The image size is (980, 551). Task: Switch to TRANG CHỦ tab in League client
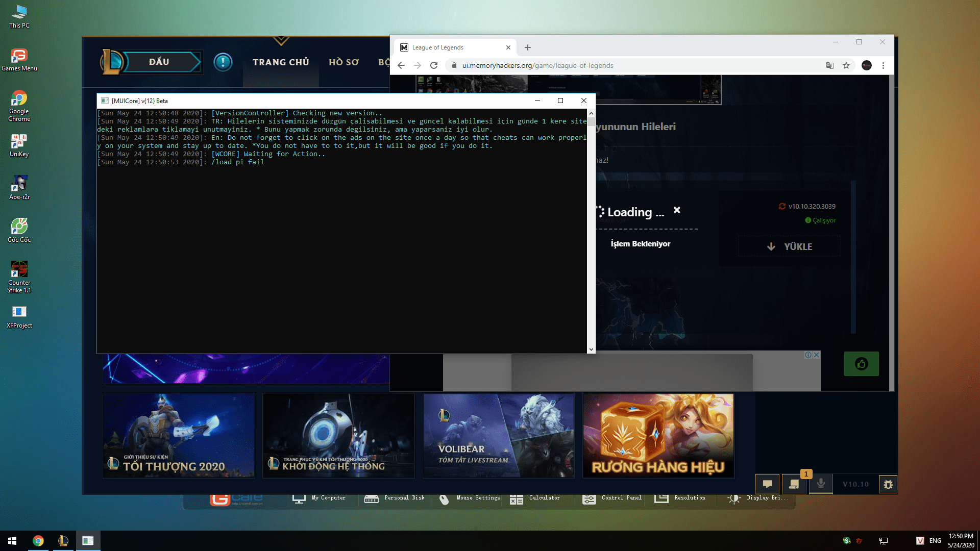tap(281, 62)
